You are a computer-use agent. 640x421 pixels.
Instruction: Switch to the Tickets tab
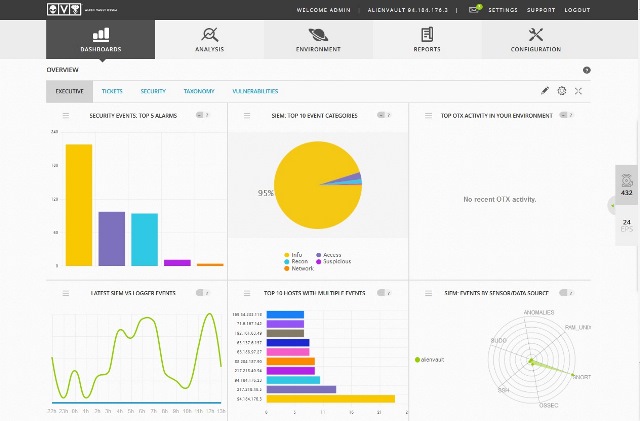point(112,91)
